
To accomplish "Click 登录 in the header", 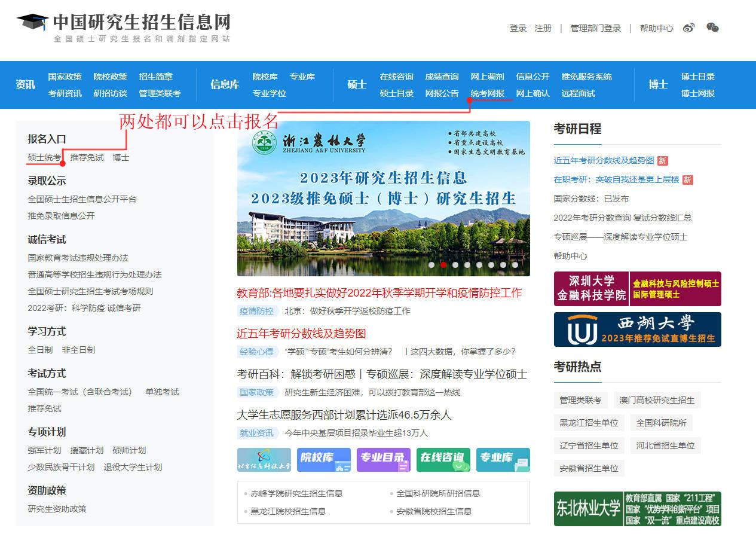I will pyautogui.click(x=518, y=28).
